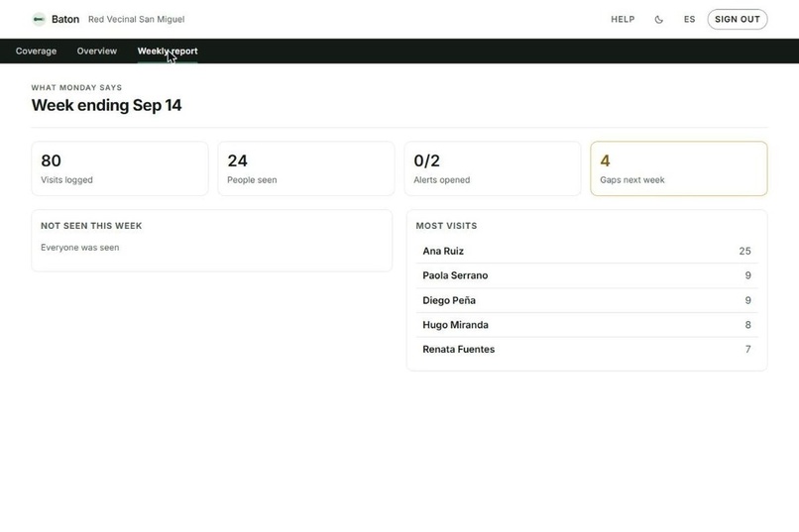799x532 pixels.
Task: Click the Week ending Sep 14 heading
Action: click(x=106, y=105)
